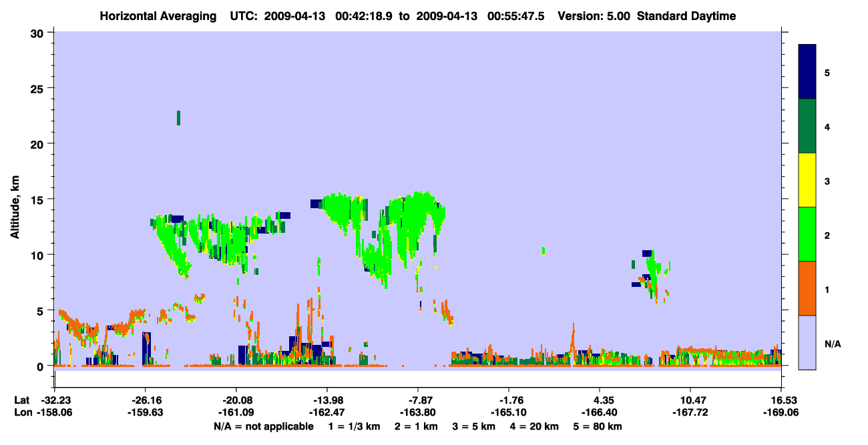
Task: Click the '5 = 80 km' legend text
Action: click(598, 426)
